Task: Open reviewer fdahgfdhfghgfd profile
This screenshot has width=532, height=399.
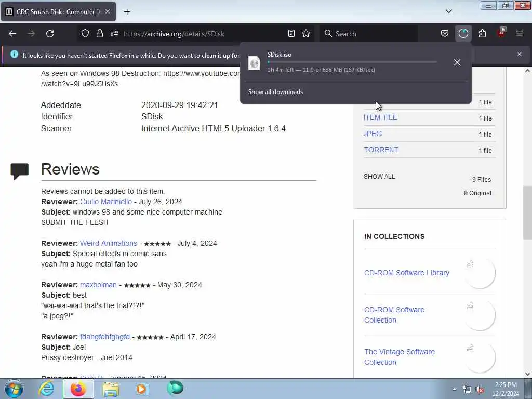Action: pyautogui.click(x=104, y=337)
